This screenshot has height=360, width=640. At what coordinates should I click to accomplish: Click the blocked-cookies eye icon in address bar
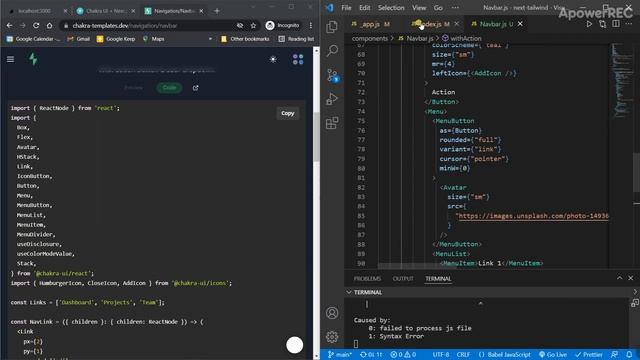tap(240, 25)
